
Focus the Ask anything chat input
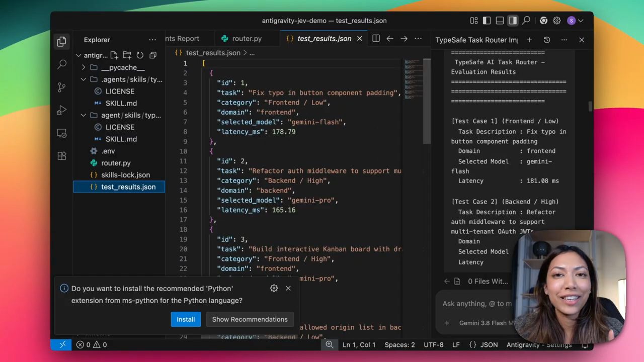[x=476, y=304]
